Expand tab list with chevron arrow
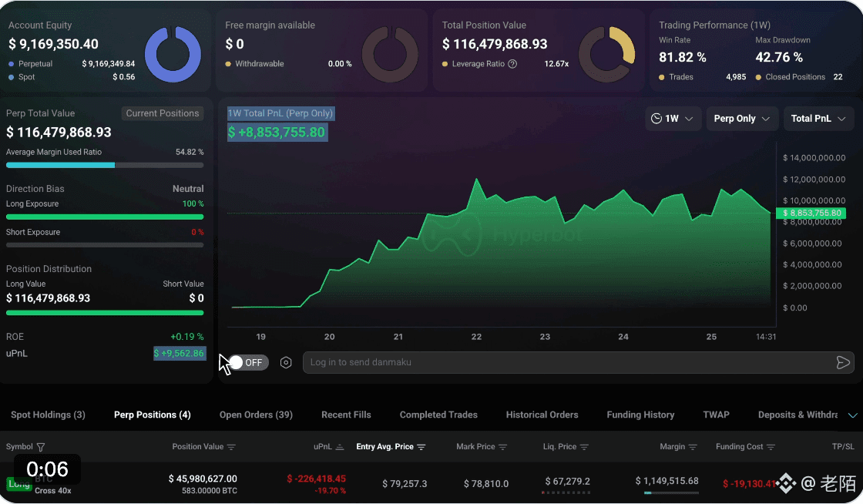Viewport: 863px width, 504px height. point(852,415)
